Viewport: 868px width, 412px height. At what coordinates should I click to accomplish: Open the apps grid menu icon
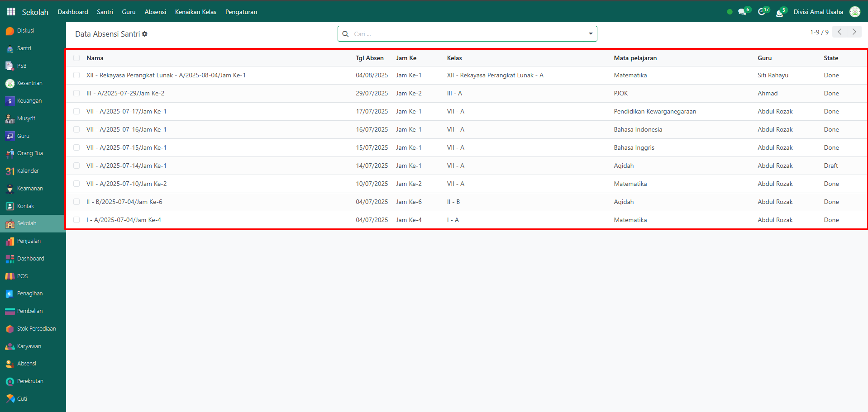pos(11,12)
